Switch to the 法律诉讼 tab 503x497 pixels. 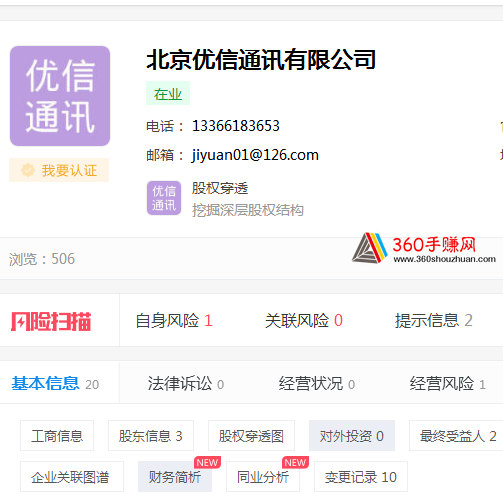tap(186, 384)
